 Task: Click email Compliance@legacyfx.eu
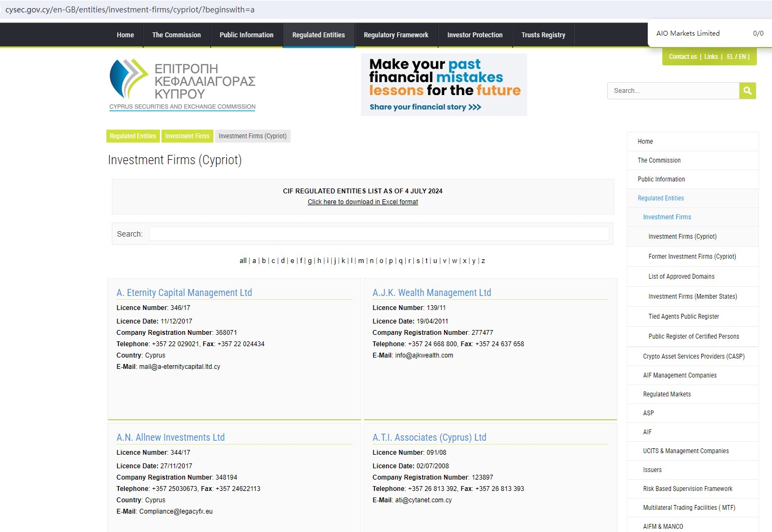[x=176, y=511]
